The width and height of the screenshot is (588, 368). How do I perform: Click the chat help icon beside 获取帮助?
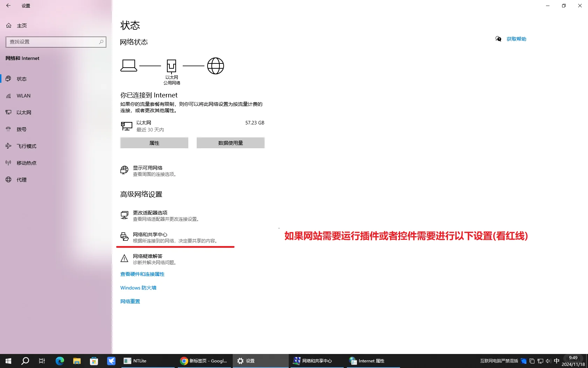[x=498, y=39]
